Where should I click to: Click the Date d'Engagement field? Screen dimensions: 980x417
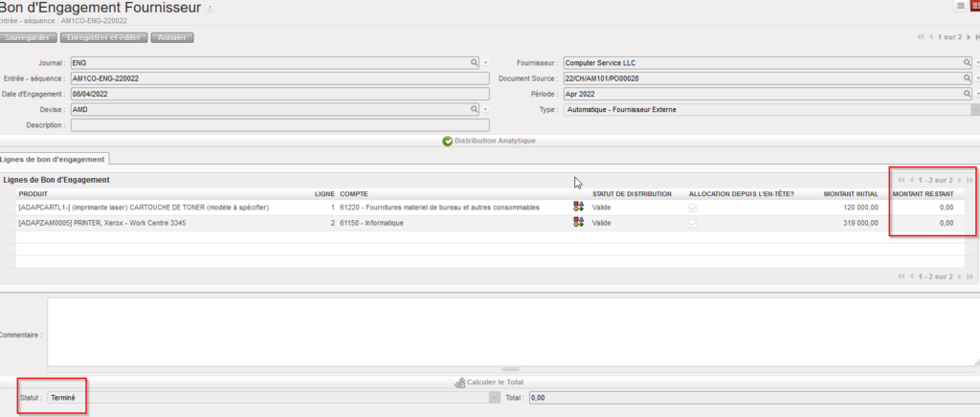[280, 95]
